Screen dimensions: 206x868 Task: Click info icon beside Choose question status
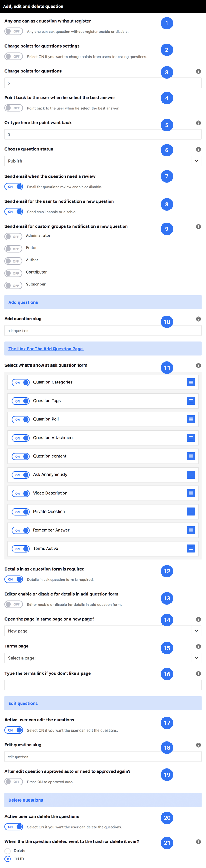click(199, 149)
